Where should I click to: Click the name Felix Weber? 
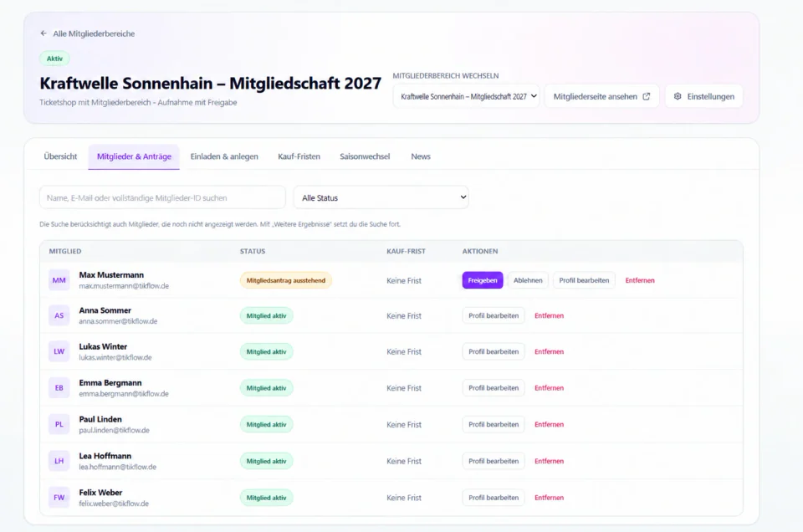[100, 492]
